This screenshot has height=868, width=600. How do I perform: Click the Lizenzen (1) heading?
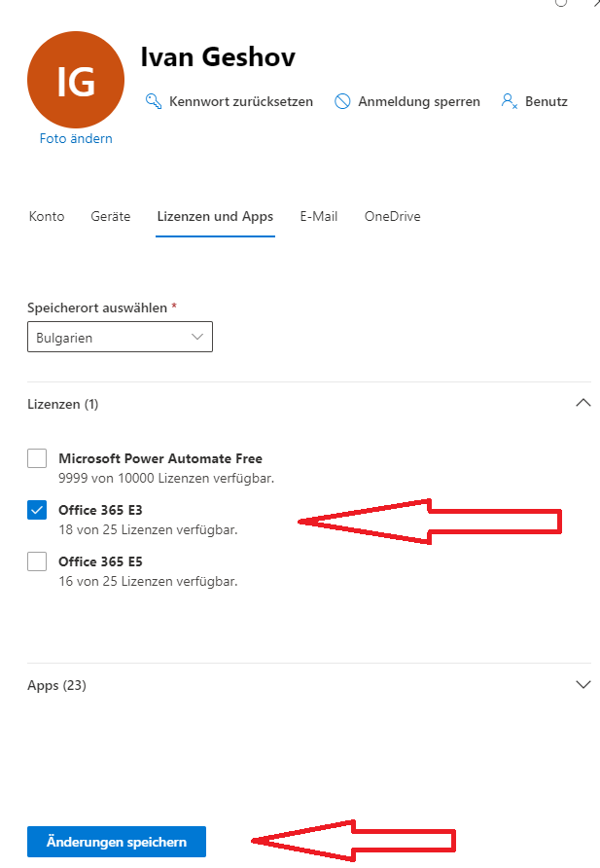coord(63,404)
